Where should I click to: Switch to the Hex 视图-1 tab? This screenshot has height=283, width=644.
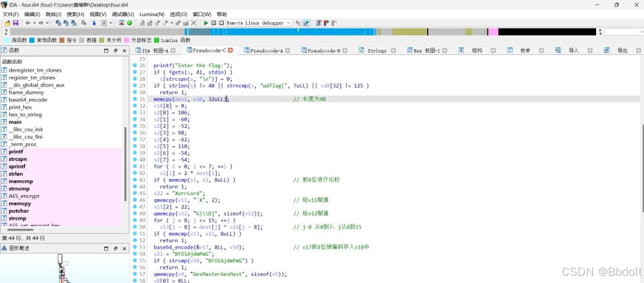[426, 50]
